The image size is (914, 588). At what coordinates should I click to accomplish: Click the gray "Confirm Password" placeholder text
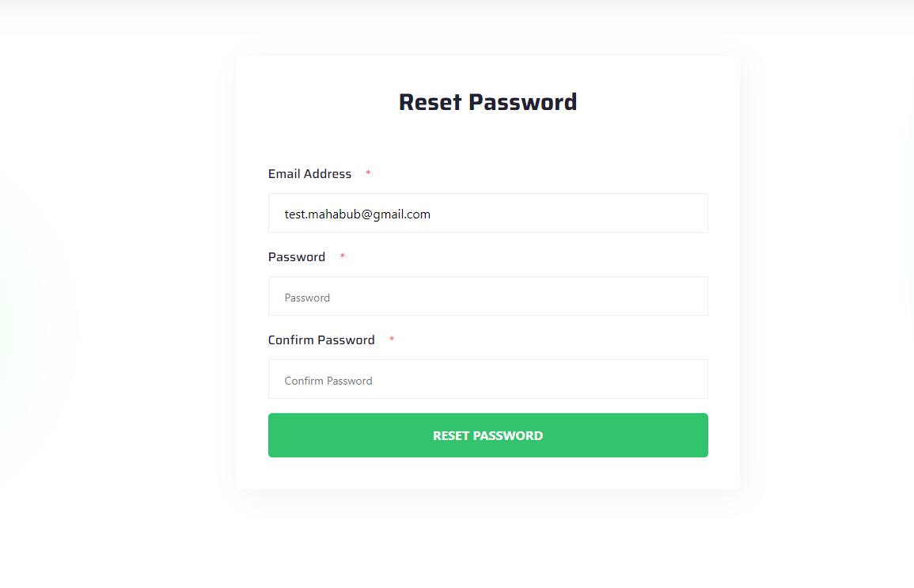tap(328, 381)
